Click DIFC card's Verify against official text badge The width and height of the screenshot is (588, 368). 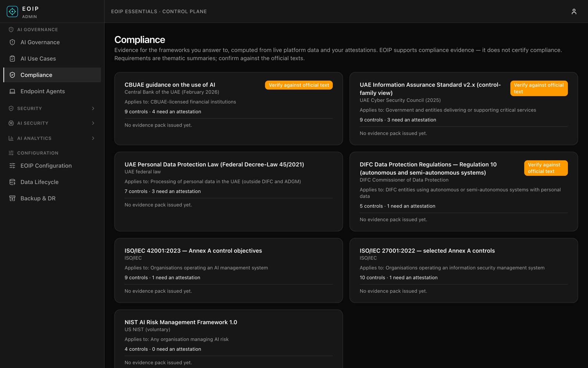(x=546, y=168)
